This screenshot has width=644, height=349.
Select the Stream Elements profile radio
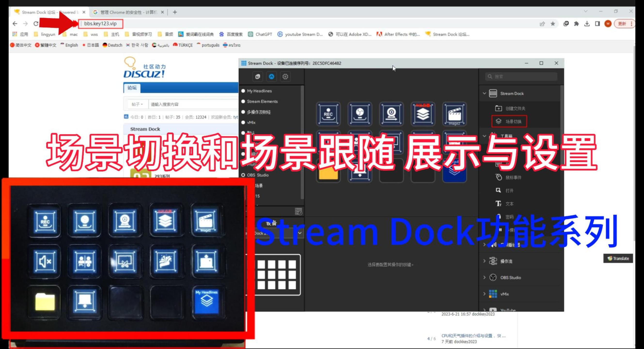(x=243, y=101)
